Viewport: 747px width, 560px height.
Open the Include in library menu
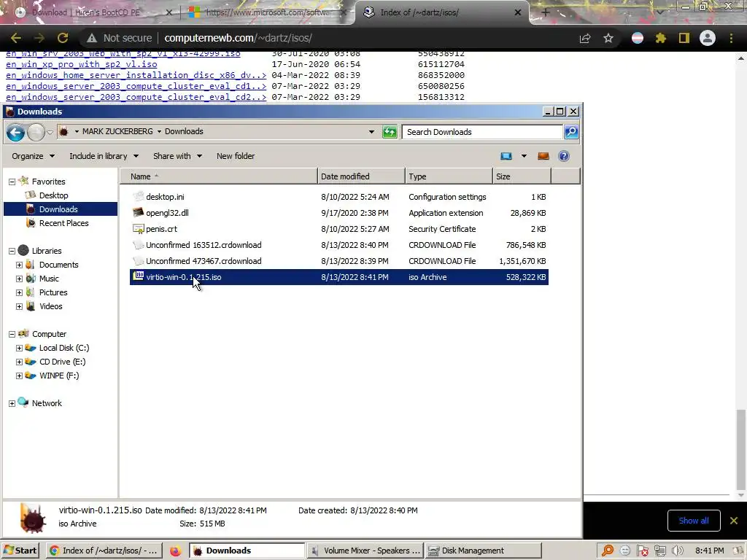(x=104, y=156)
